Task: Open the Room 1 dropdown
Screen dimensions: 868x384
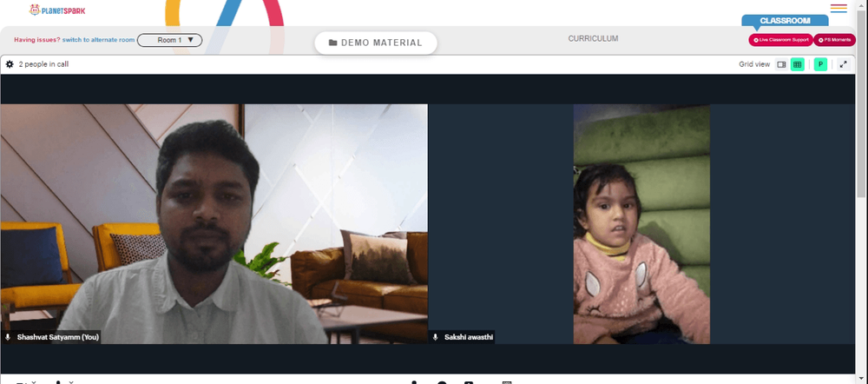Action: pos(169,40)
